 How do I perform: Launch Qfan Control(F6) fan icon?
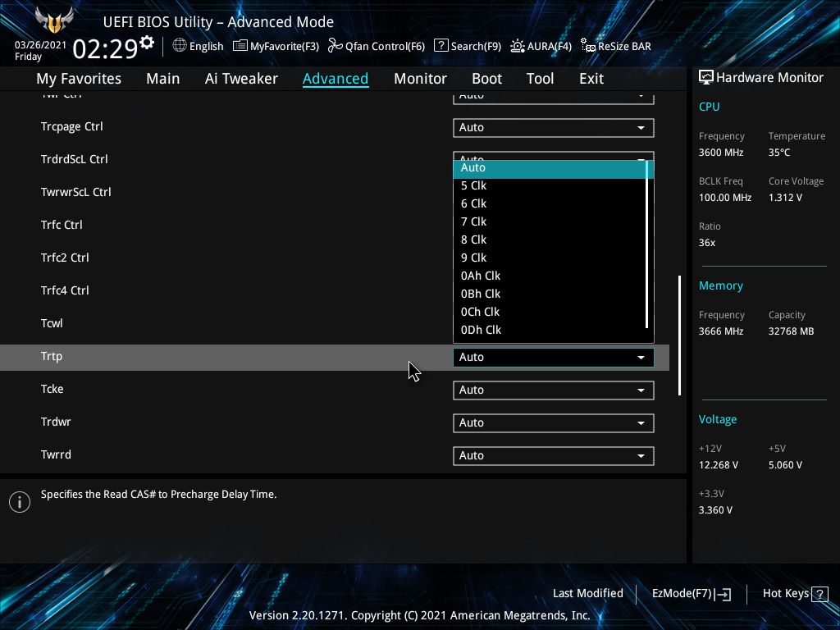point(336,46)
